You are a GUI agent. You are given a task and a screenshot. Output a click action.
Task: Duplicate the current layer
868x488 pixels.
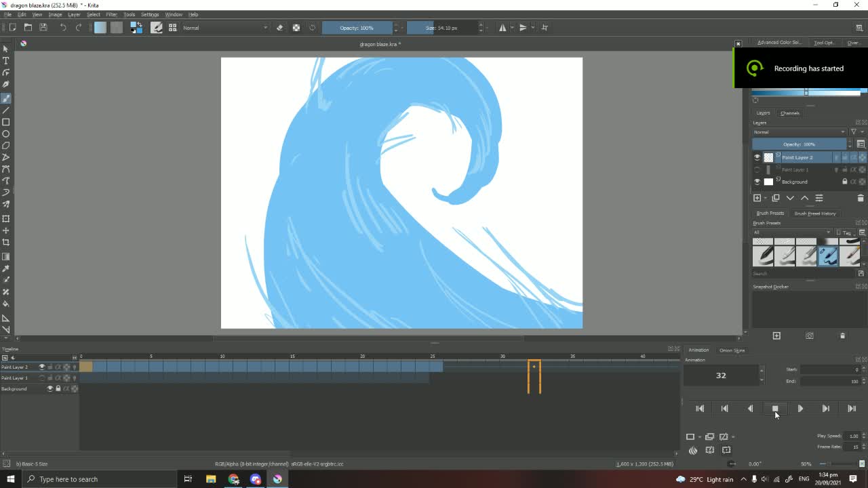click(x=776, y=198)
